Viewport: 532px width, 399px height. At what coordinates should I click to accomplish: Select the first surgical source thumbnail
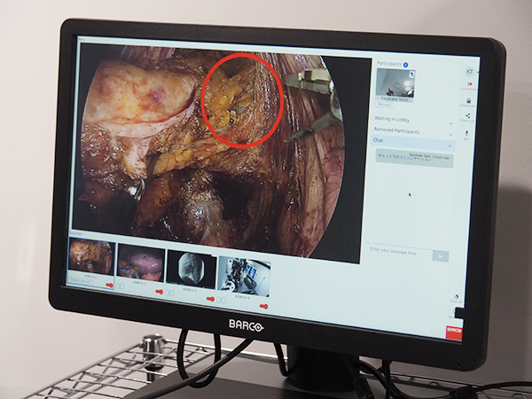click(91, 258)
